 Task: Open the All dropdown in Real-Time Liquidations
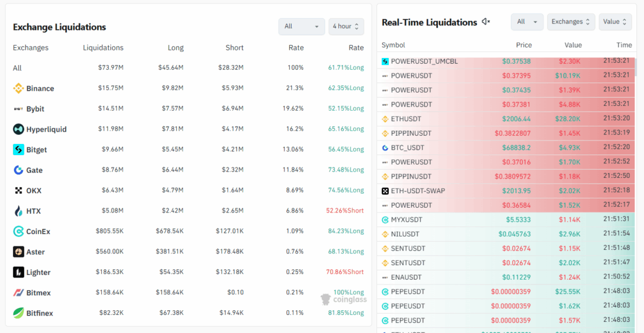[527, 22]
